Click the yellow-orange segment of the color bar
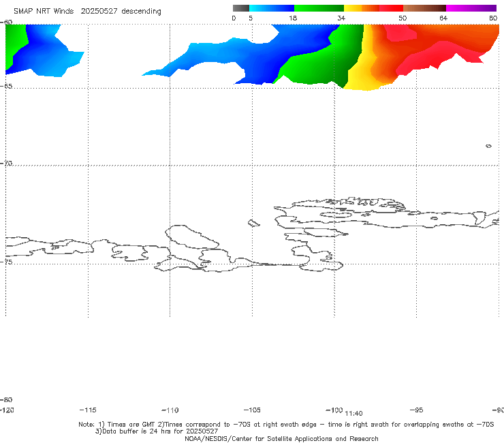 [x=361, y=8]
